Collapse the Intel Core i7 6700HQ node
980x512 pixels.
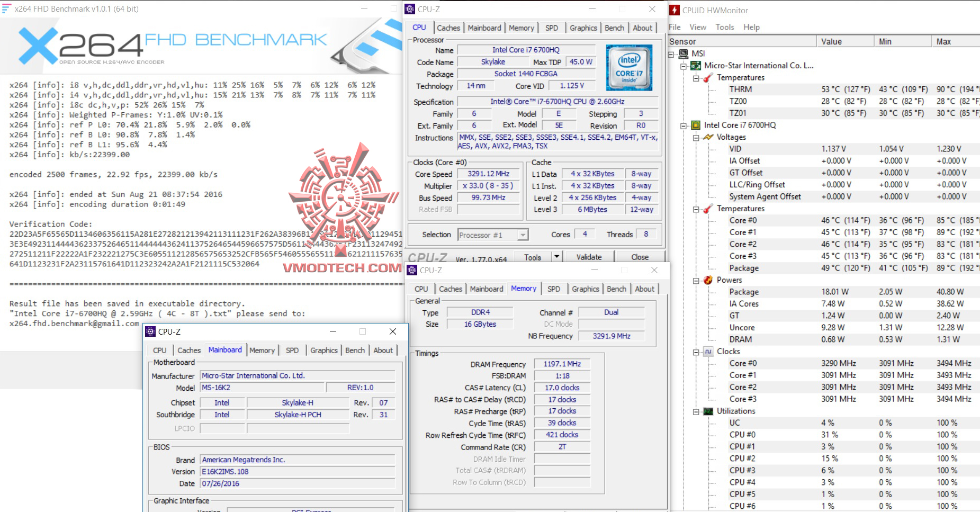(684, 125)
